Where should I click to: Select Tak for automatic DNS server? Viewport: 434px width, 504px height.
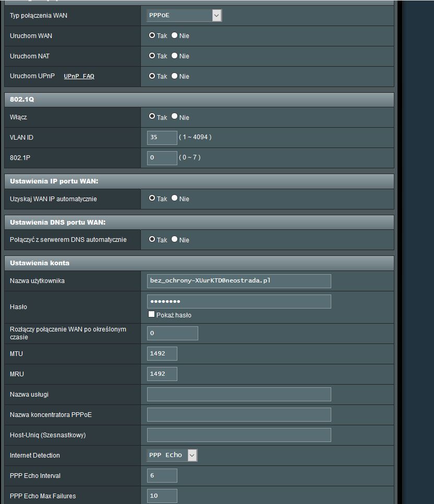(x=152, y=240)
